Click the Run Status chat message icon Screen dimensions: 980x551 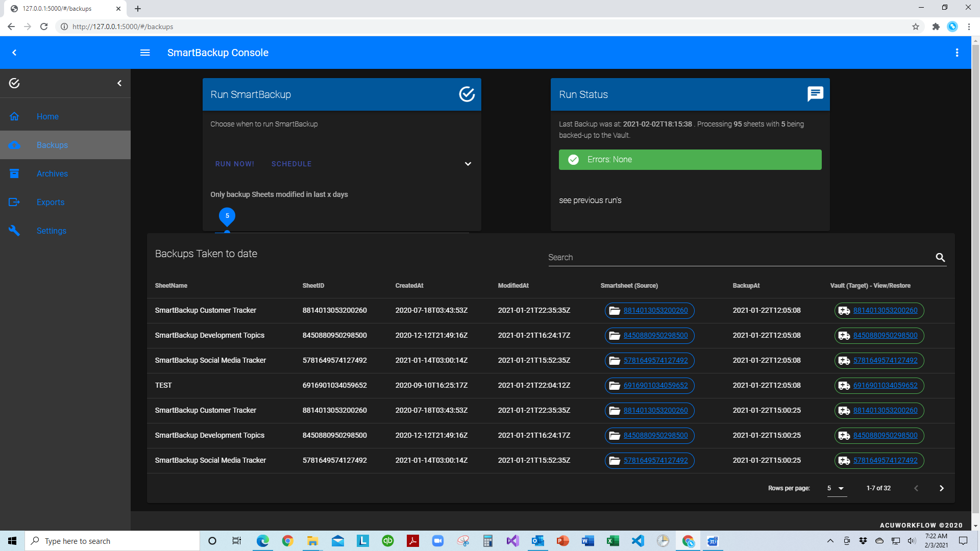(x=815, y=94)
